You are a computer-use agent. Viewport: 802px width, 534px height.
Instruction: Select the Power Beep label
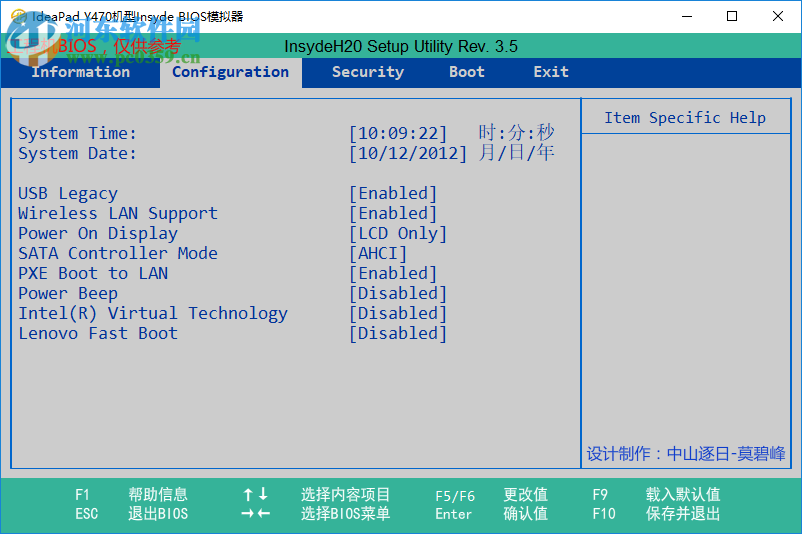(x=68, y=293)
